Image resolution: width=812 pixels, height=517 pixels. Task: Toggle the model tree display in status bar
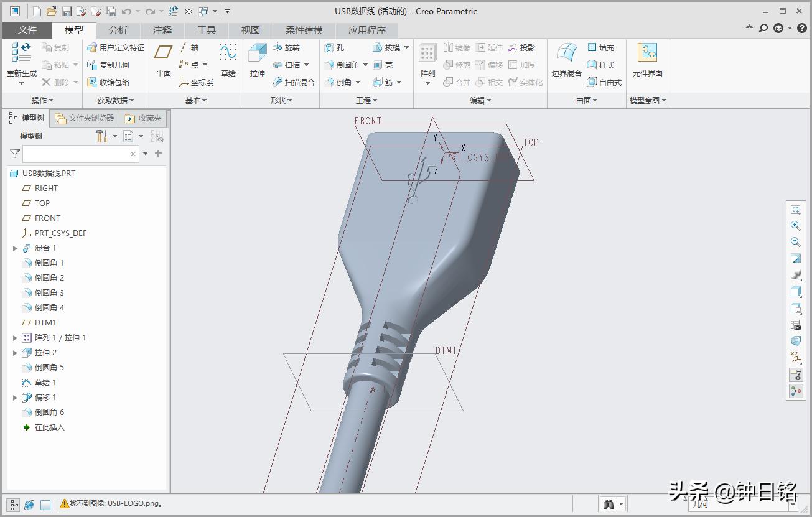(14, 505)
